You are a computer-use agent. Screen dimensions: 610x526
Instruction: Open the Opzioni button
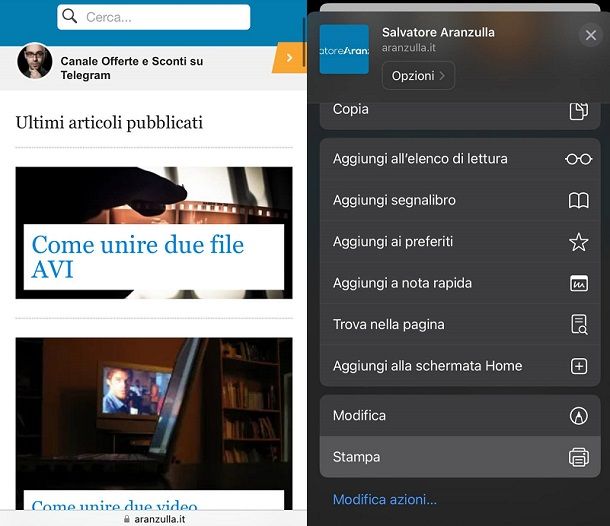click(418, 76)
